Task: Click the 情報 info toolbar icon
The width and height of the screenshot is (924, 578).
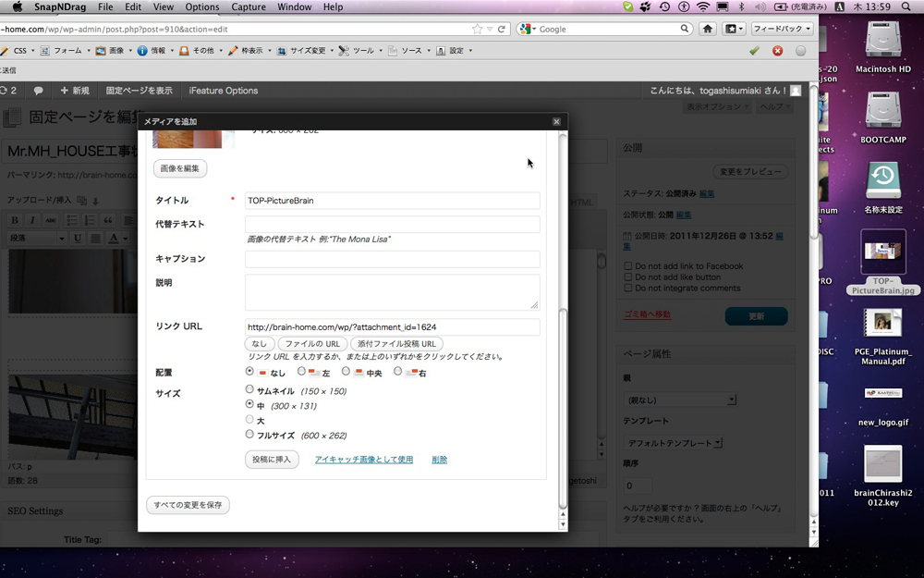Action: pyautogui.click(x=142, y=51)
